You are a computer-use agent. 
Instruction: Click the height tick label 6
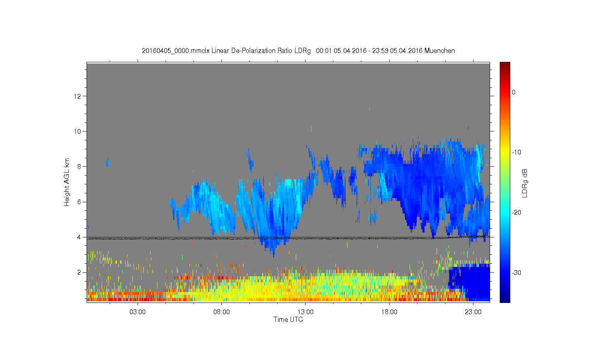[79, 202]
